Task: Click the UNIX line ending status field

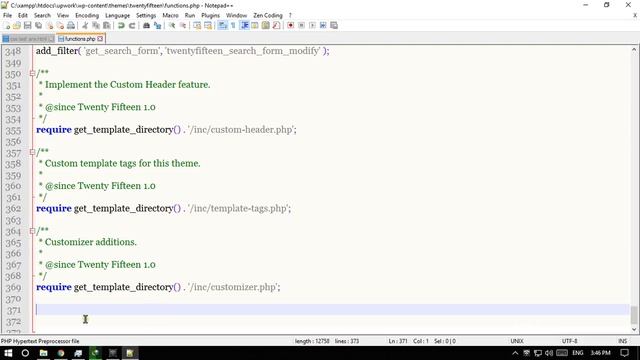Action: tap(517, 341)
